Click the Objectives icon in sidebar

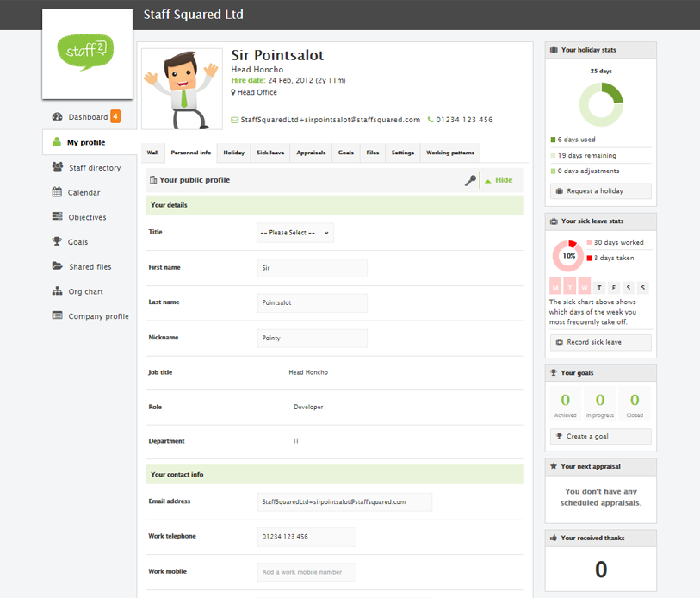(x=55, y=216)
